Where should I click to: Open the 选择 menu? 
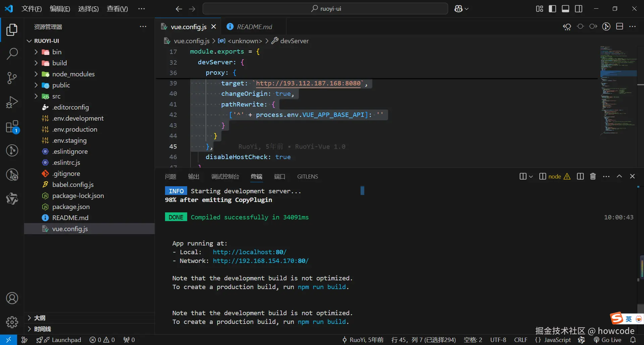pos(89,9)
